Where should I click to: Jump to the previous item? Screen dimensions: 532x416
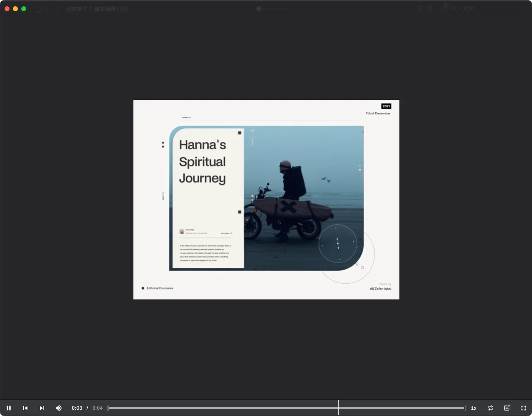click(x=25, y=408)
